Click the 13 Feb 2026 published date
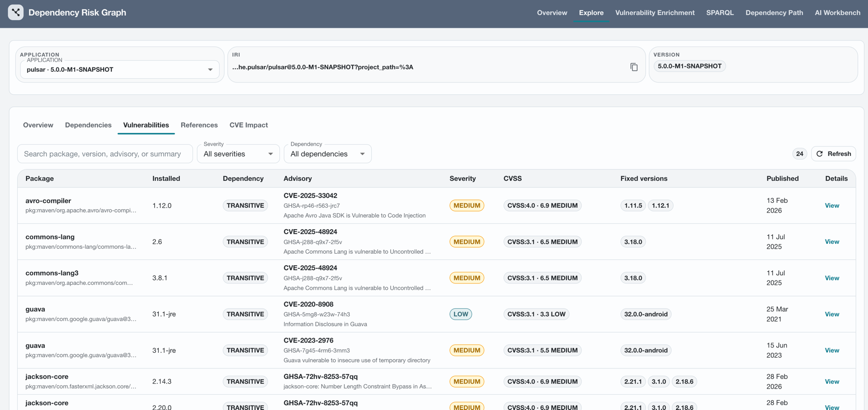The image size is (868, 410). [x=777, y=206]
